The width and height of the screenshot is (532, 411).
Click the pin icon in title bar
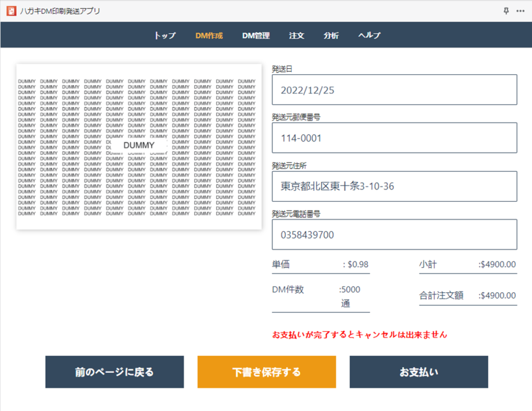tap(507, 11)
